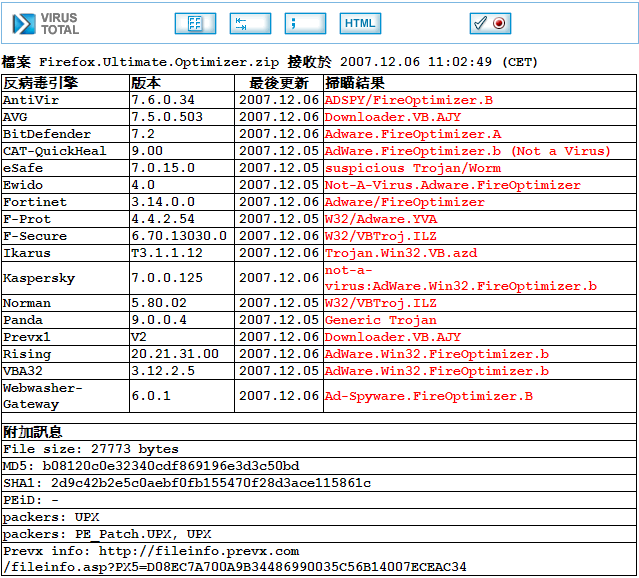Screen dimensions: 639x578
Task: Select Norman's W32/VBTroj.ILZ result
Action: (381, 303)
